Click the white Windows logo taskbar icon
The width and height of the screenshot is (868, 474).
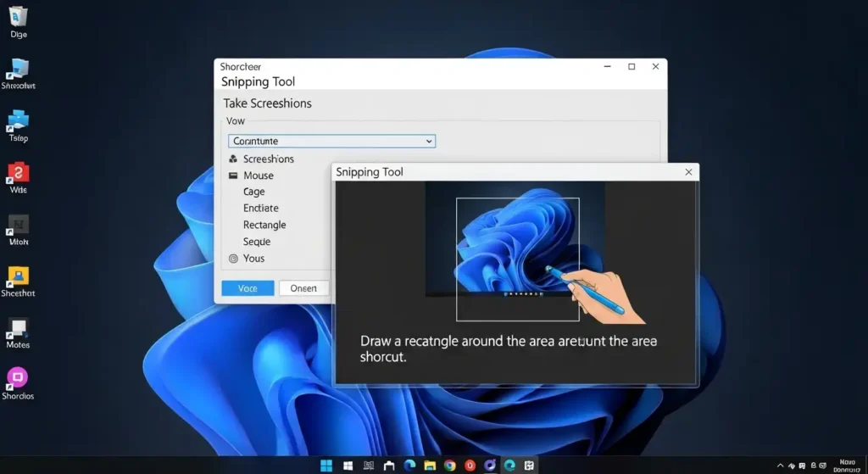pyautogui.click(x=348, y=466)
